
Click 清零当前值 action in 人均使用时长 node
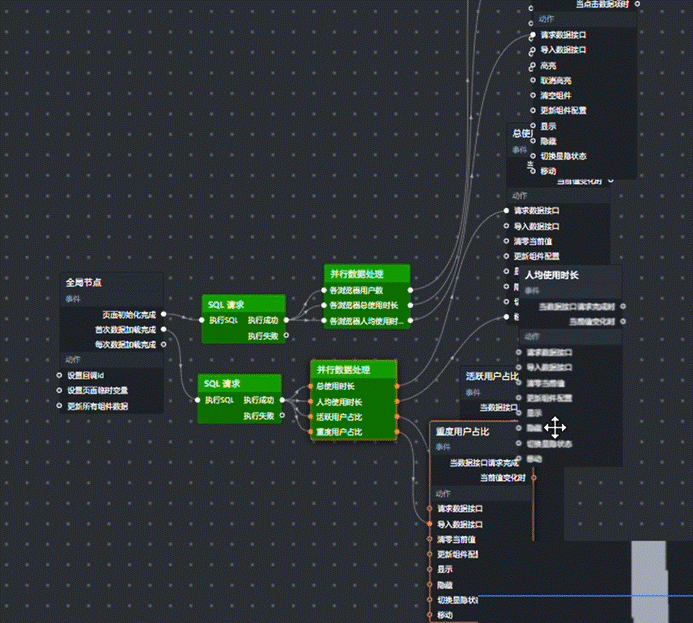(x=545, y=383)
